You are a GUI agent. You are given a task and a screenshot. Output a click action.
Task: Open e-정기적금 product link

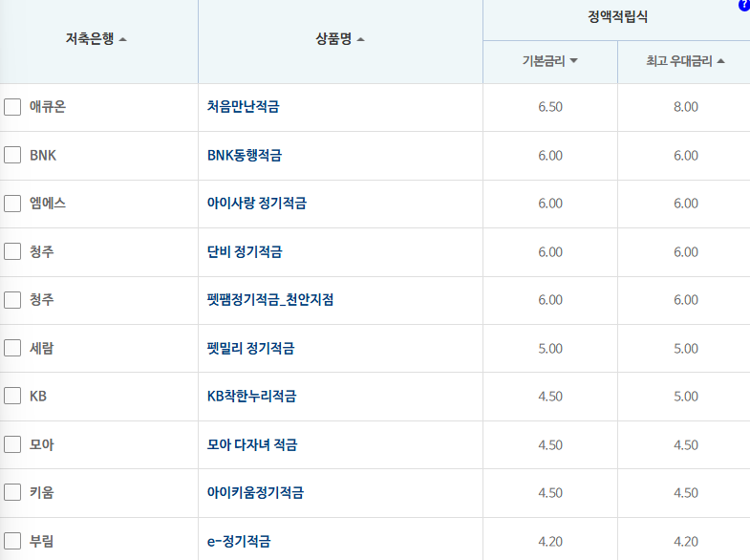tap(239, 541)
